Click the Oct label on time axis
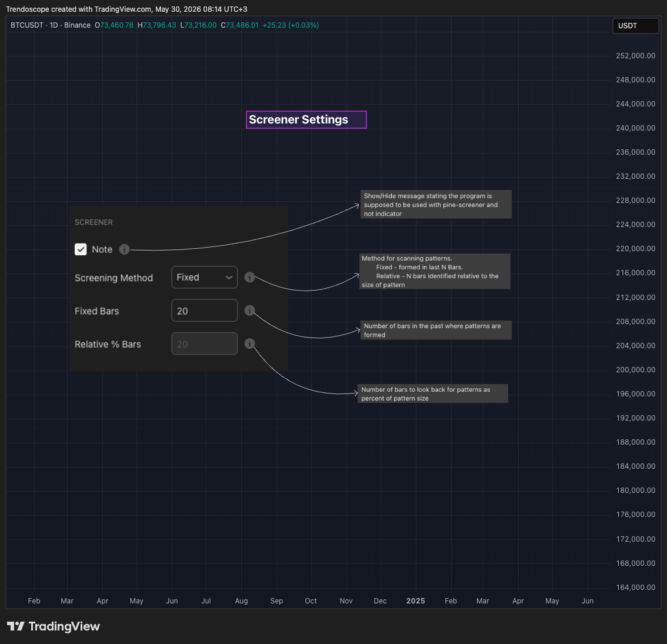This screenshot has width=667, height=644. coord(311,600)
